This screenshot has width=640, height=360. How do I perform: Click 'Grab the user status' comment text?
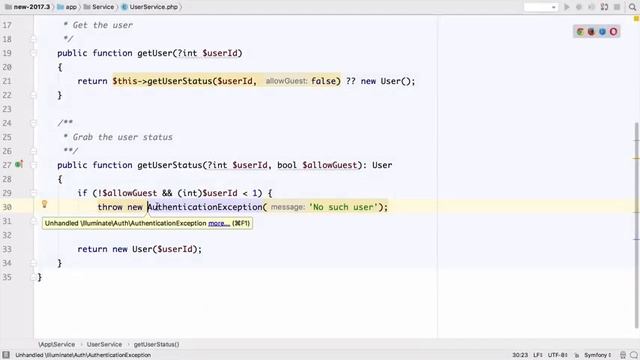click(122, 137)
